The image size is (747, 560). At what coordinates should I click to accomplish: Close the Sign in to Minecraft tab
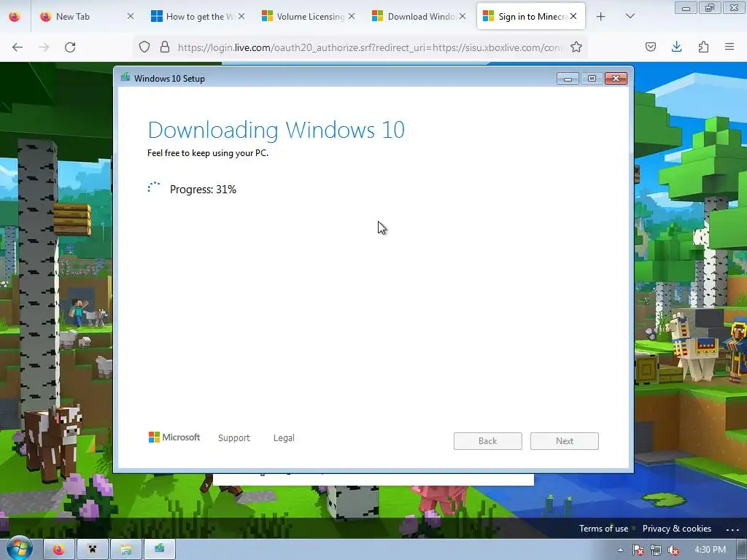click(x=573, y=16)
